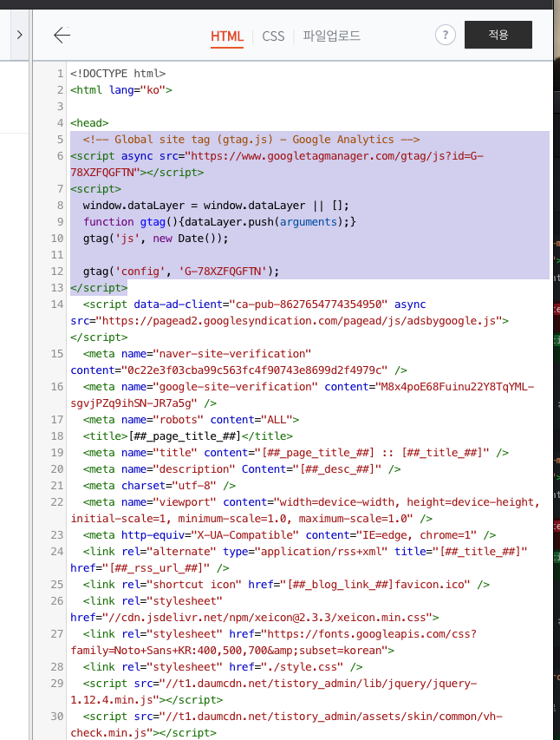The width and height of the screenshot is (560, 740).
Task: Click the fonts.googleapis.com stylesheet link
Action: click(x=274, y=642)
